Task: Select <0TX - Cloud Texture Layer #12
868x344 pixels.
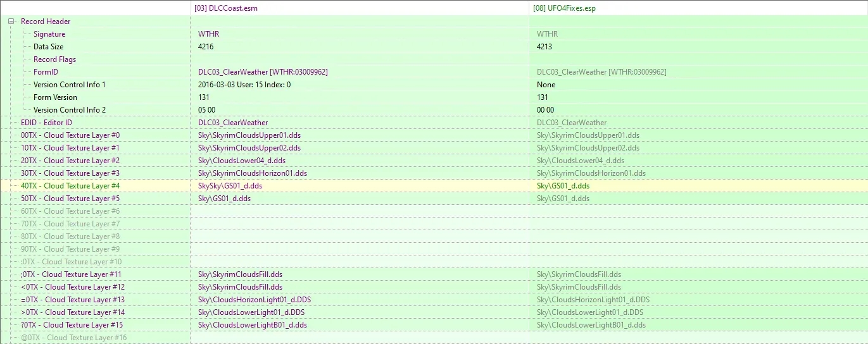Action: (x=73, y=287)
